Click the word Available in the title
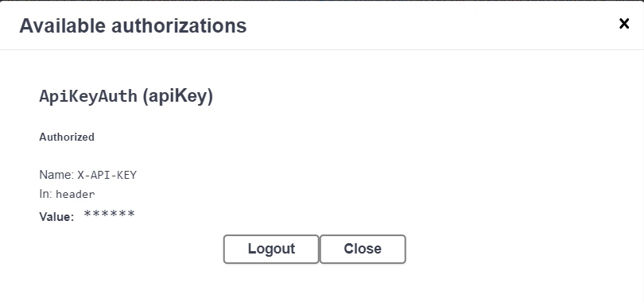The width and height of the screenshot is (644, 302). click(x=63, y=26)
